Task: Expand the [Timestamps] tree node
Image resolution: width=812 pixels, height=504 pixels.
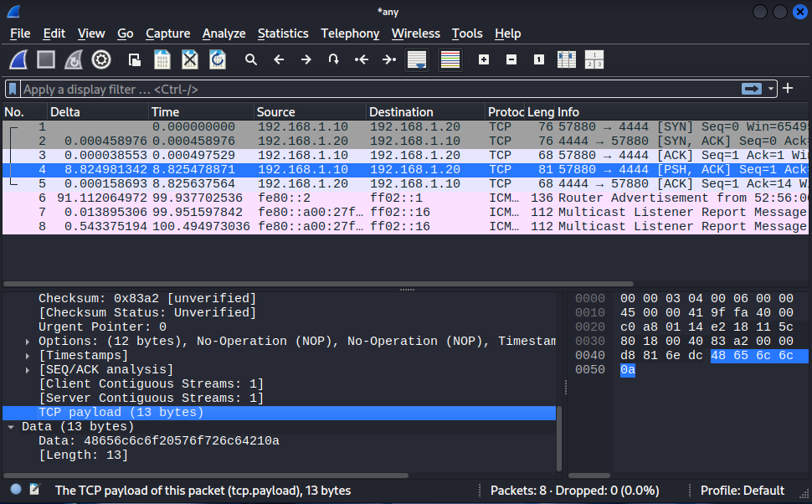Action: [28, 356]
